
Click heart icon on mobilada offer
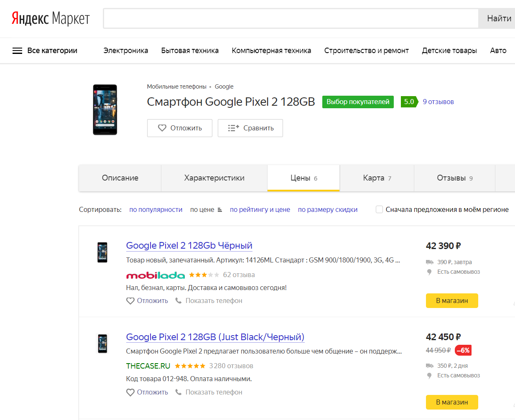[130, 300]
